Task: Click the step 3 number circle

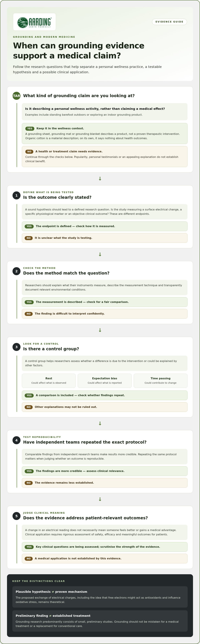Action: [x=16, y=347]
